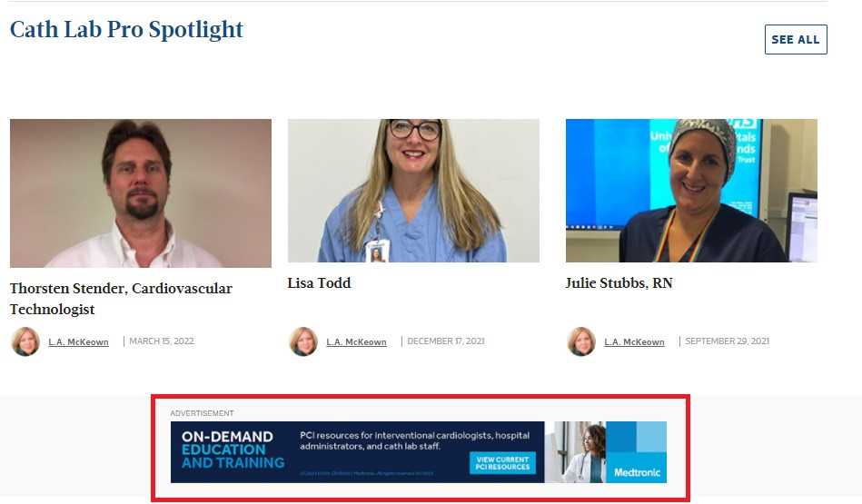Open the Thorsten Stender, Cardiovascular Technologist headline

(121, 299)
